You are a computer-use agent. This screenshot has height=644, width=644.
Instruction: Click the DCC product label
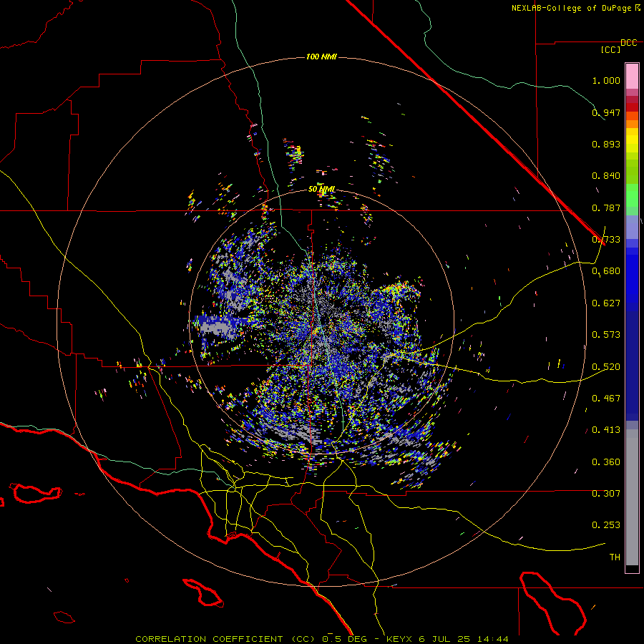click(x=629, y=43)
